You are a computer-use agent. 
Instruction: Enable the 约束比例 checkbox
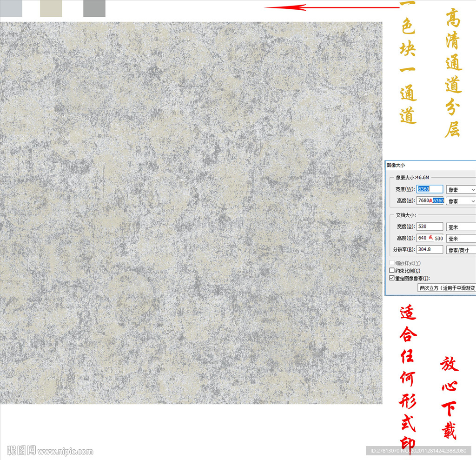coord(392,270)
